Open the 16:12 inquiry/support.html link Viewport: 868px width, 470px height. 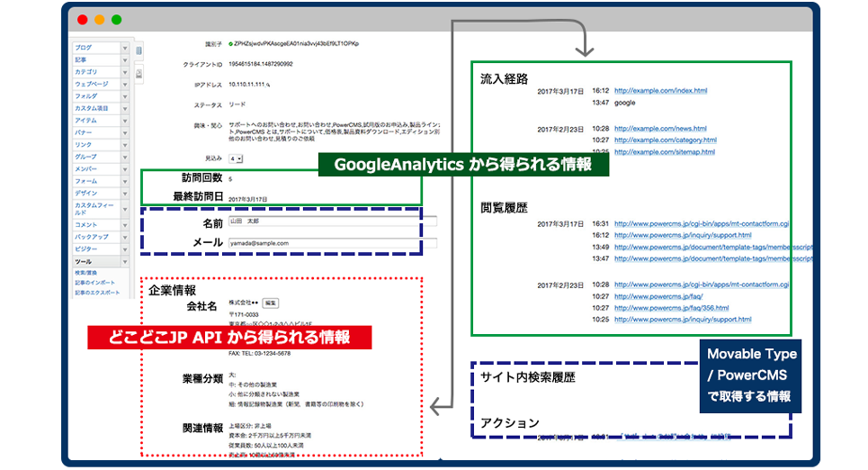[x=683, y=236]
